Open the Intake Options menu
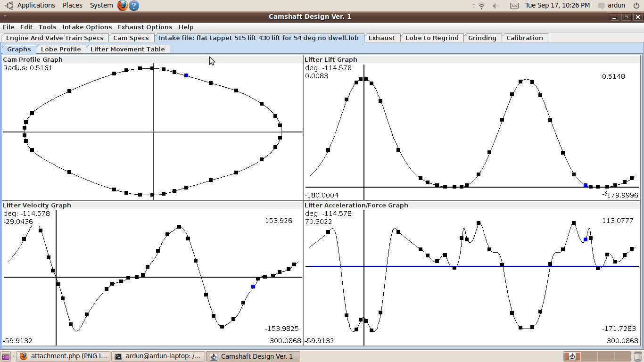The height and width of the screenshot is (362, 644). click(87, 27)
